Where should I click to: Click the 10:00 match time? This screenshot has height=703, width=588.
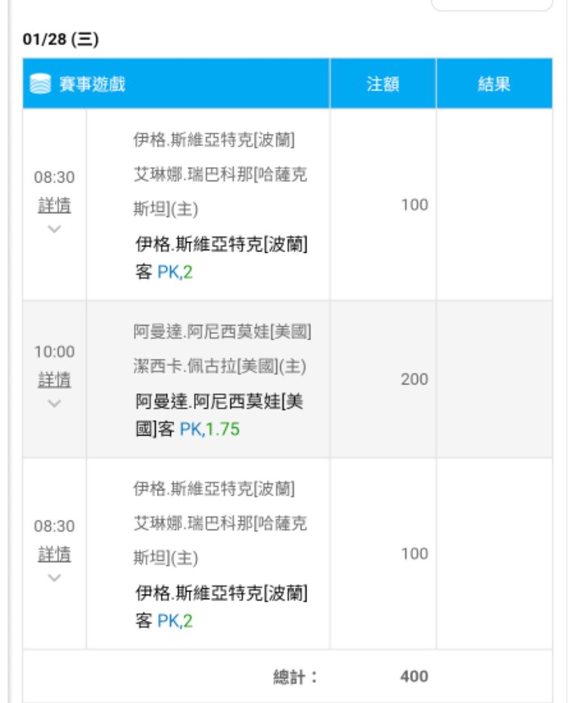pos(54,352)
